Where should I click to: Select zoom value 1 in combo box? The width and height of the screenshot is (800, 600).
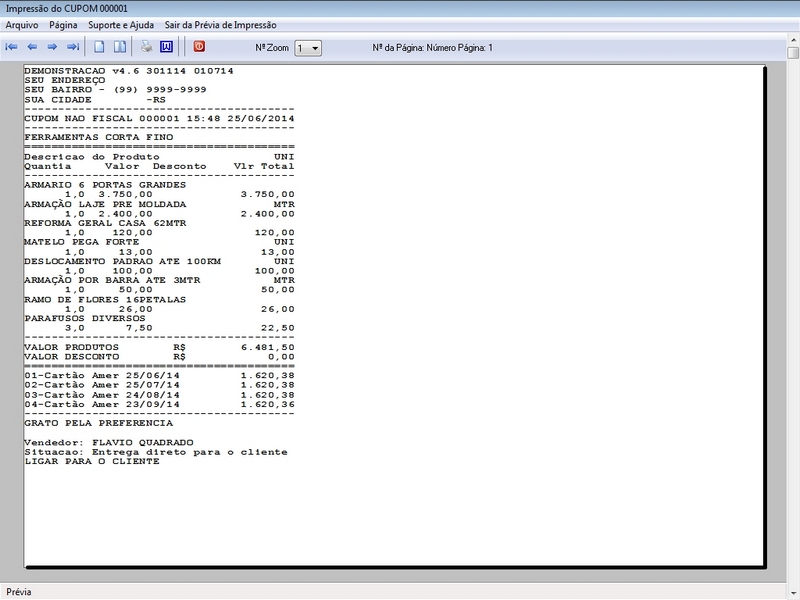click(x=305, y=46)
